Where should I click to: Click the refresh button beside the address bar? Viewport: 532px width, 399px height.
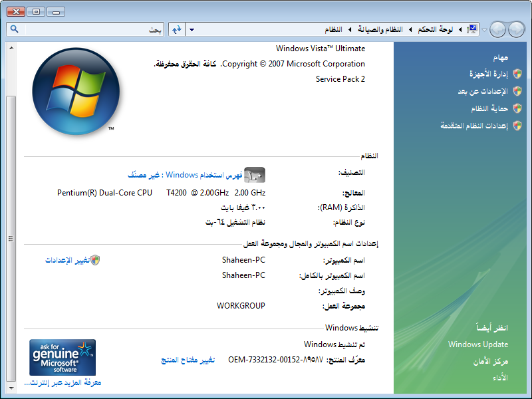tap(177, 29)
